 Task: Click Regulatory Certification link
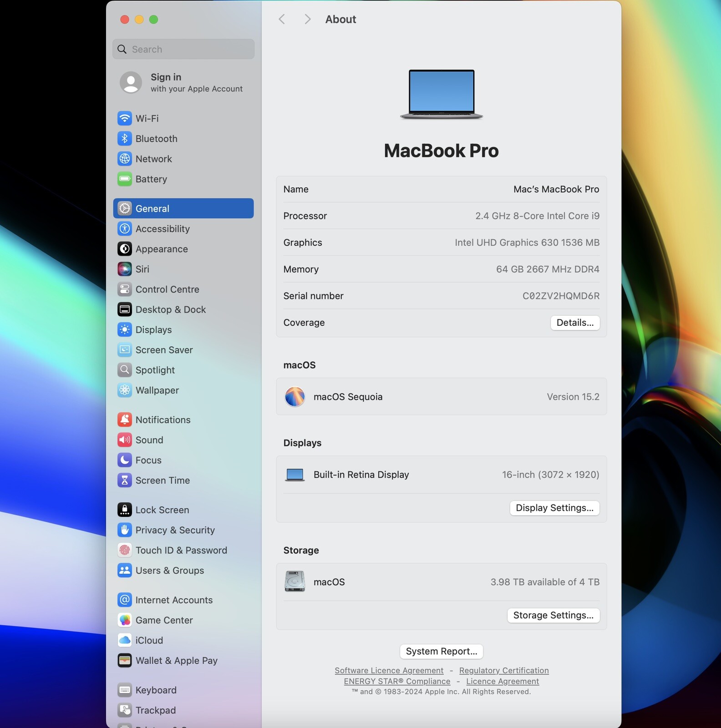pos(504,670)
